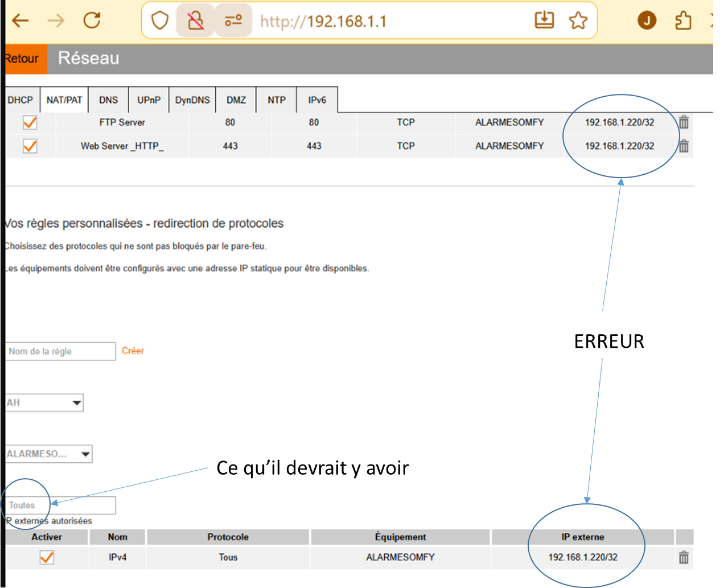Delete the FTP Server rule via trash icon
Image resolution: width=724 pixels, height=588 pixels.
(x=684, y=122)
